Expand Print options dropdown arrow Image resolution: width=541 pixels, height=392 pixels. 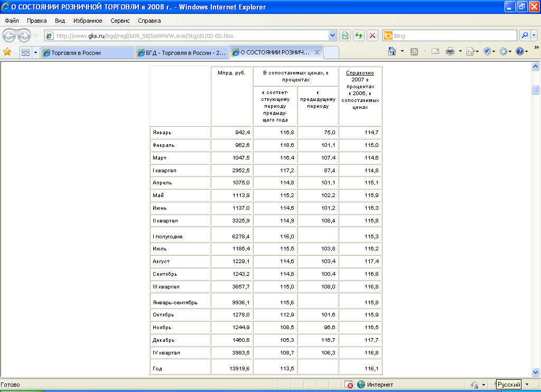pos(460,51)
